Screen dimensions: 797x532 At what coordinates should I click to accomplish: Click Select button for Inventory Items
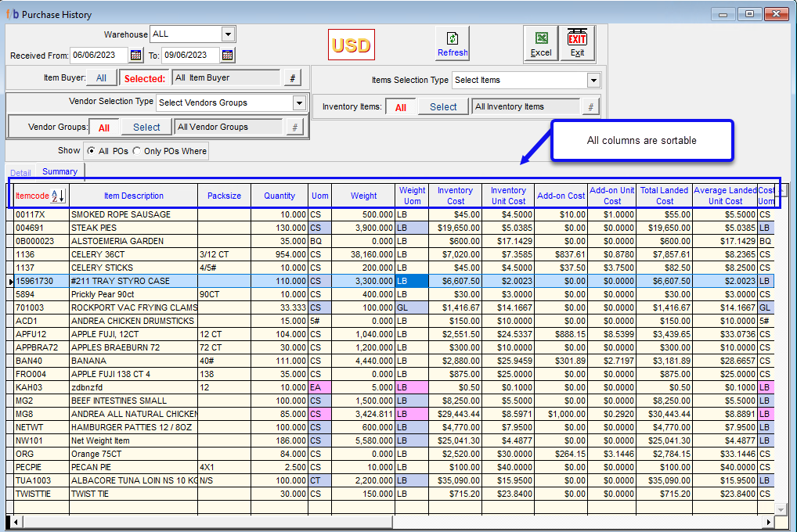(x=443, y=107)
